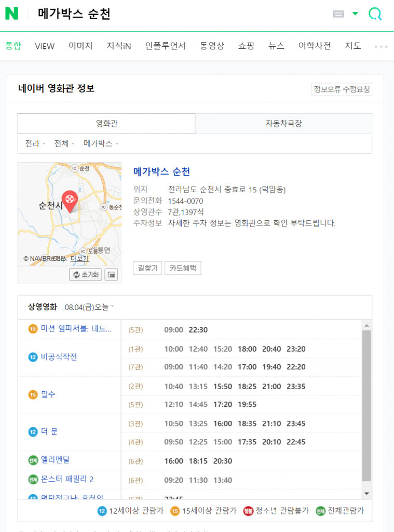
Task: Click the 길찾기 button
Action: pos(147,268)
